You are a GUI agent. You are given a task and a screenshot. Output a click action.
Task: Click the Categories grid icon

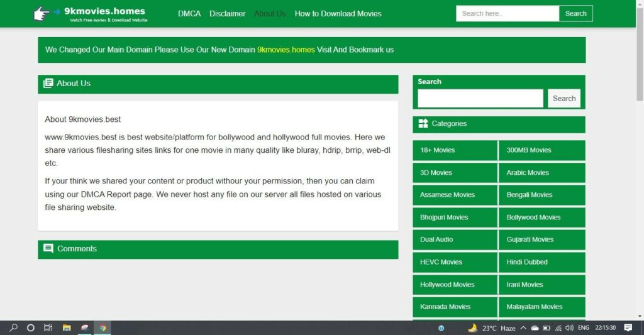pyautogui.click(x=423, y=124)
